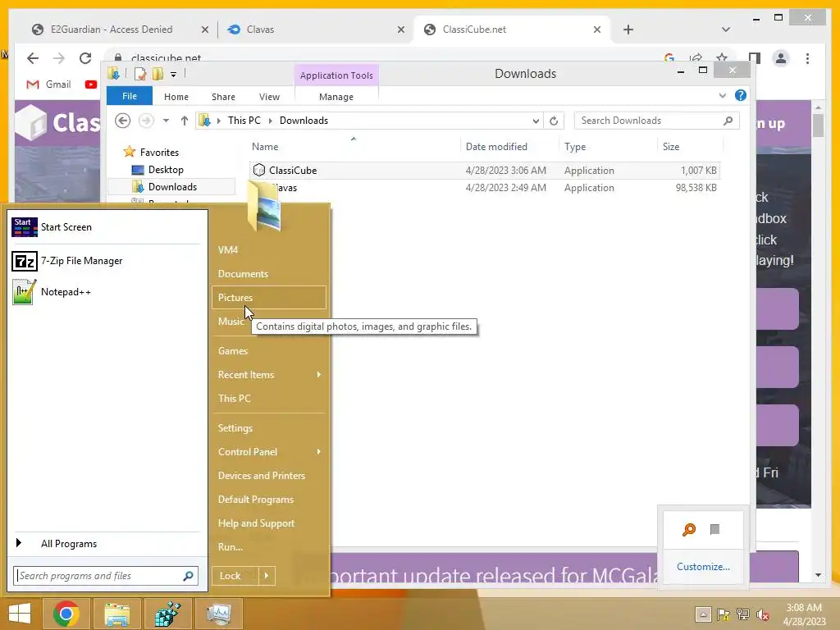Expand Control Panel submenu arrow
Viewport: 840px width, 630px height.
(x=319, y=452)
